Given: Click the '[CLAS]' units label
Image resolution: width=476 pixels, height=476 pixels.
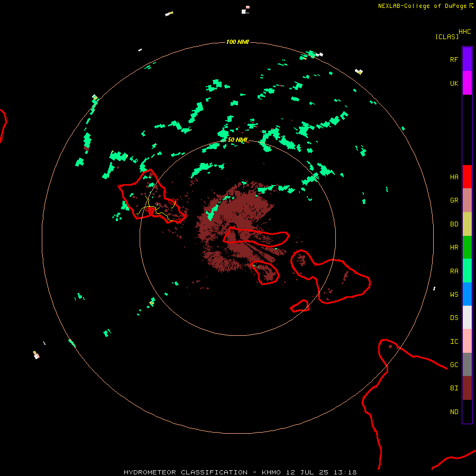Looking at the screenshot, I should [x=447, y=36].
